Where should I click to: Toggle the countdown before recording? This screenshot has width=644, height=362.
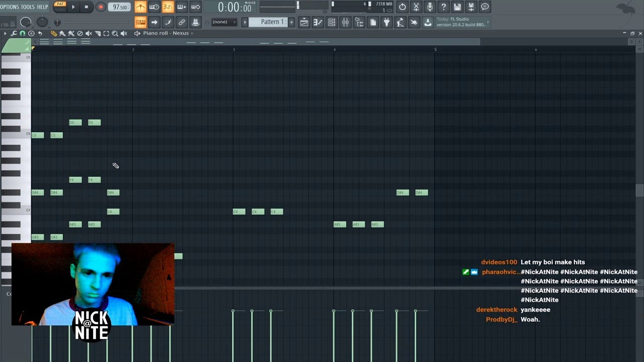(168, 7)
